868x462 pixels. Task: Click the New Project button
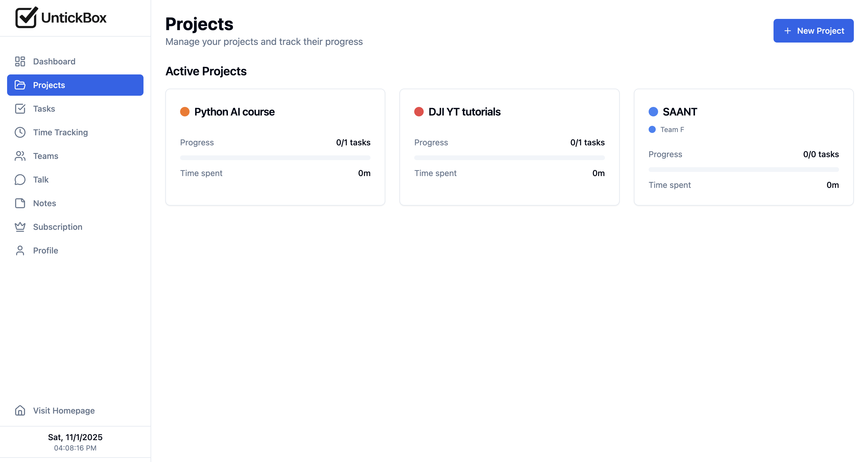(813, 31)
